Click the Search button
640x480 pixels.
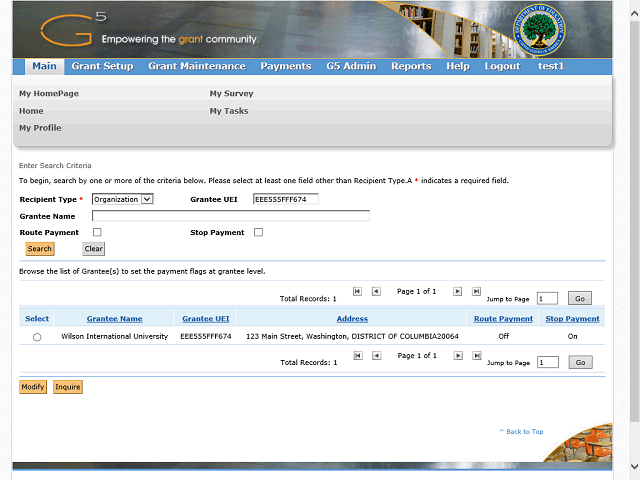pyautogui.click(x=40, y=249)
